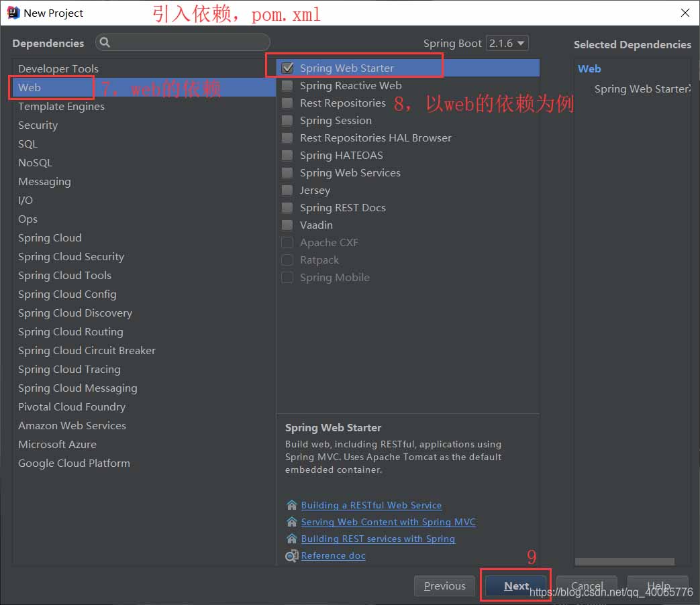This screenshot has width=700, height=605.
Task: Enable the Spring HATEOAS checkbox
Action: [x=287, y=155]
